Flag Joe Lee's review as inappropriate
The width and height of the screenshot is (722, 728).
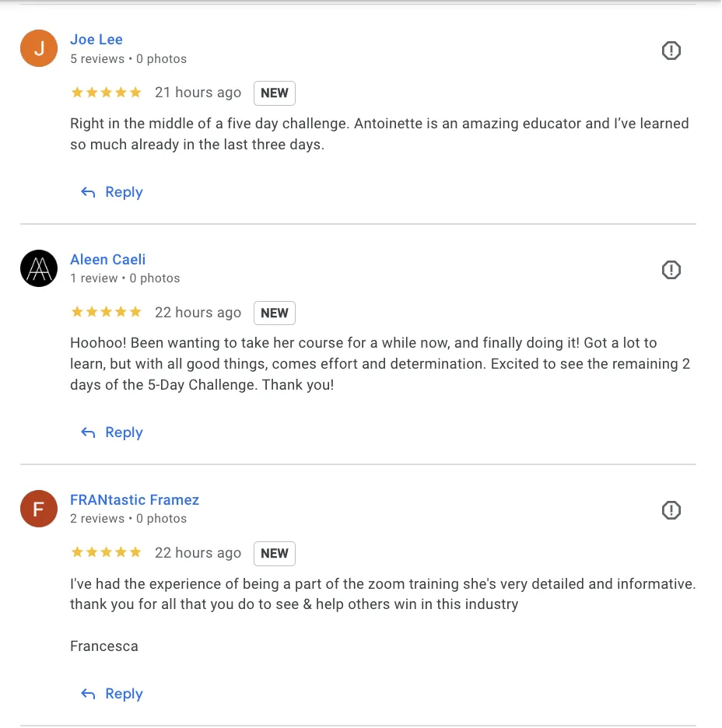671,51
